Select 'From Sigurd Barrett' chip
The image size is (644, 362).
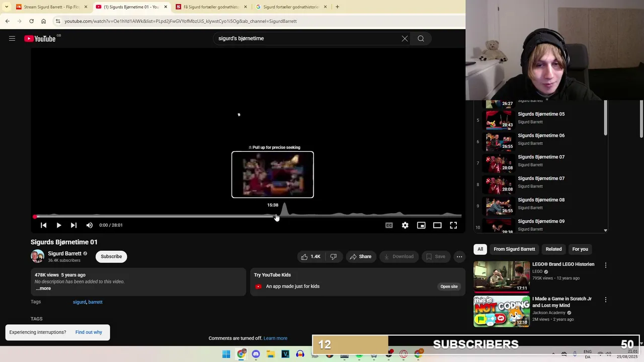click(x=514, y=249)
